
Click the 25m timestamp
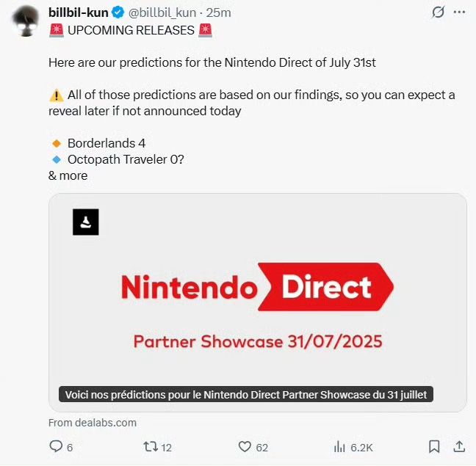(219, 12)
